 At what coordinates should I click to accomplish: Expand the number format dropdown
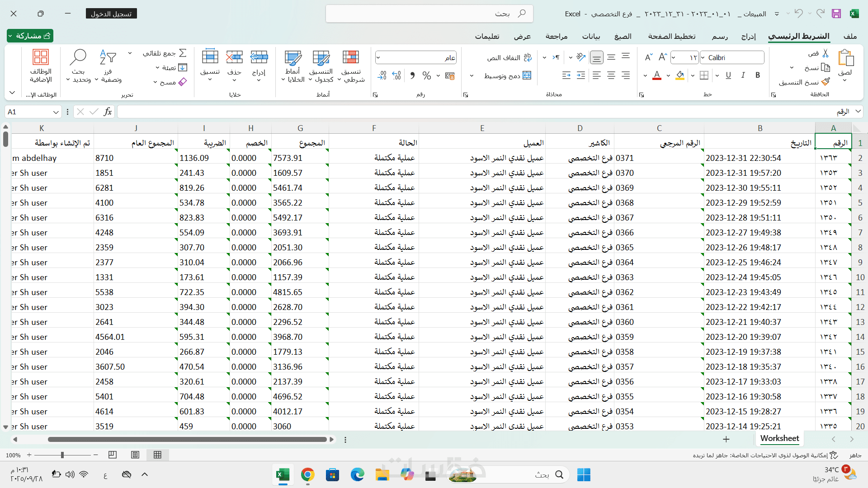pyautogui.click(x=378, y=57)
